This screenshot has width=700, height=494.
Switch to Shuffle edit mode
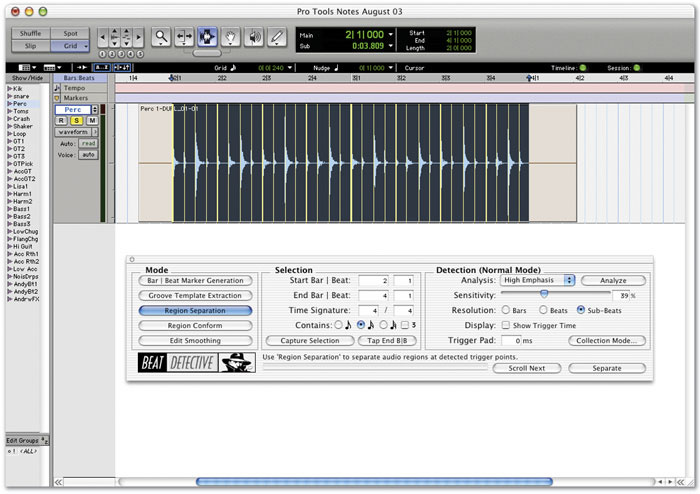pyautogui.click(x=30, y=33)
